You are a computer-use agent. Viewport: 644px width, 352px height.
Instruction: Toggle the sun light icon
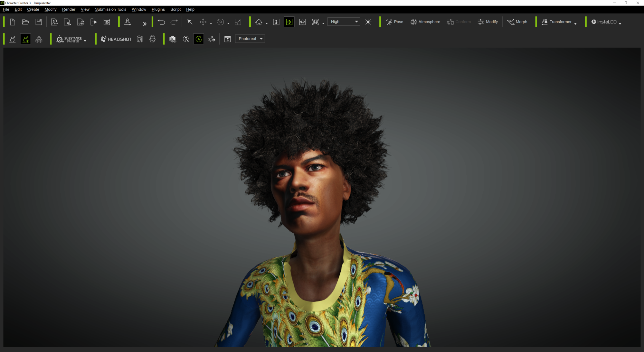pos(368,22)
